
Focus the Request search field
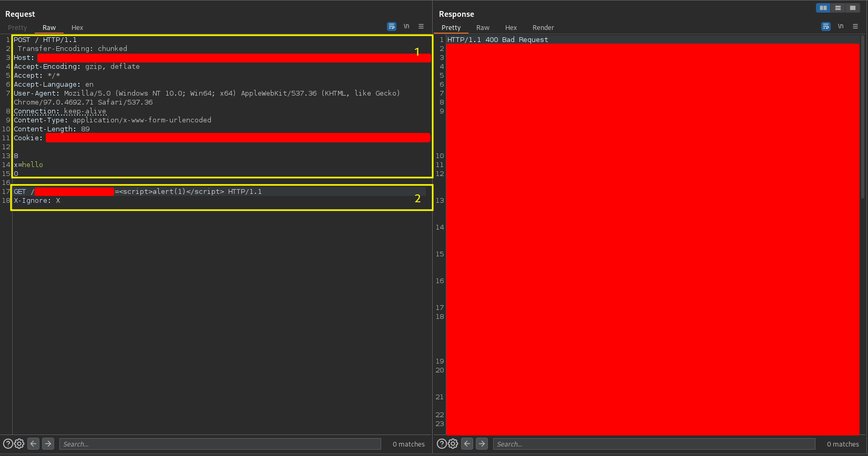coord(220,444)
